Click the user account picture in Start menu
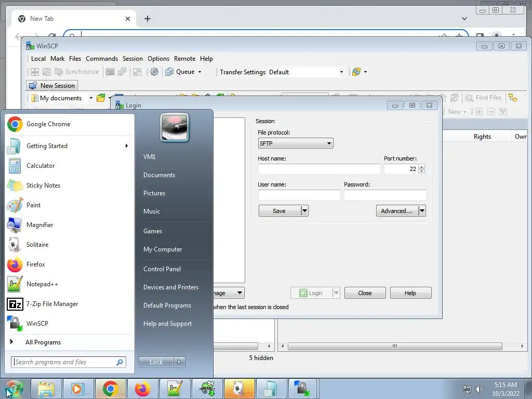This screenshot has width=532, height=399. click(x=175, y=128)
